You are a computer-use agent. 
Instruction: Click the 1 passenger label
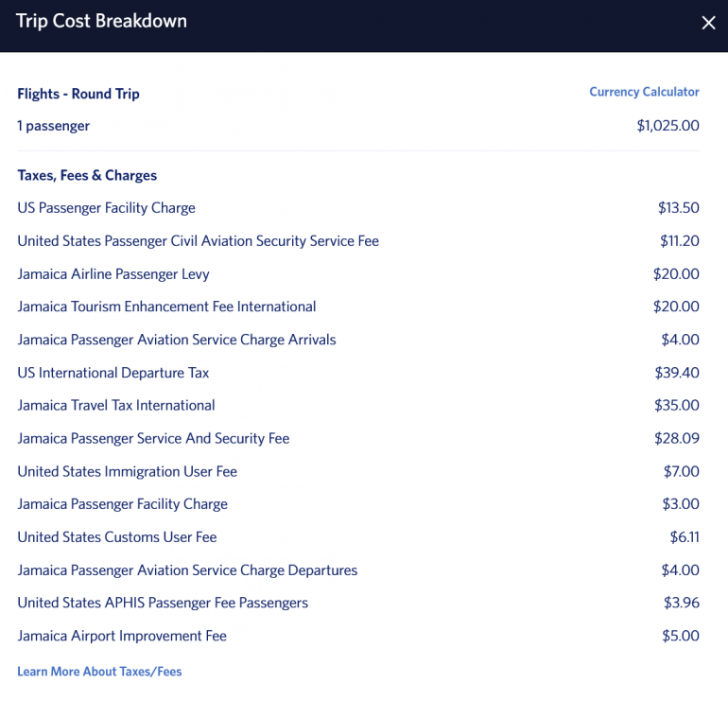pos(54,126)
